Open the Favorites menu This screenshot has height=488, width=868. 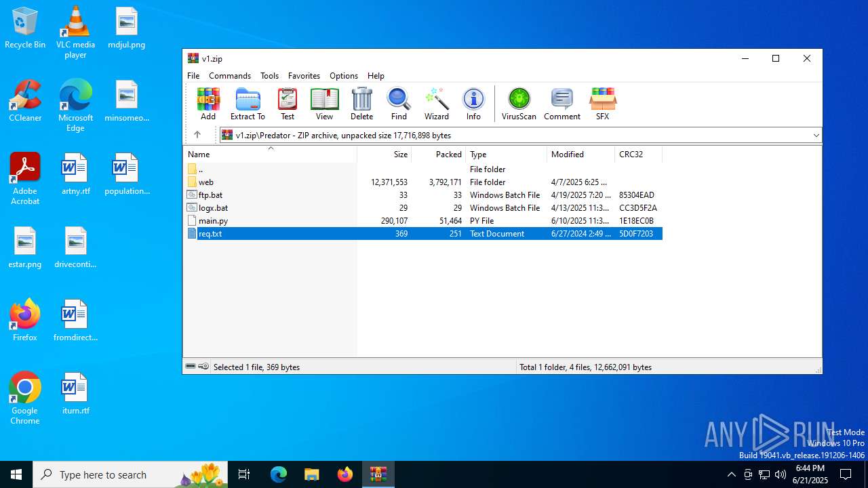click(304, 76)
